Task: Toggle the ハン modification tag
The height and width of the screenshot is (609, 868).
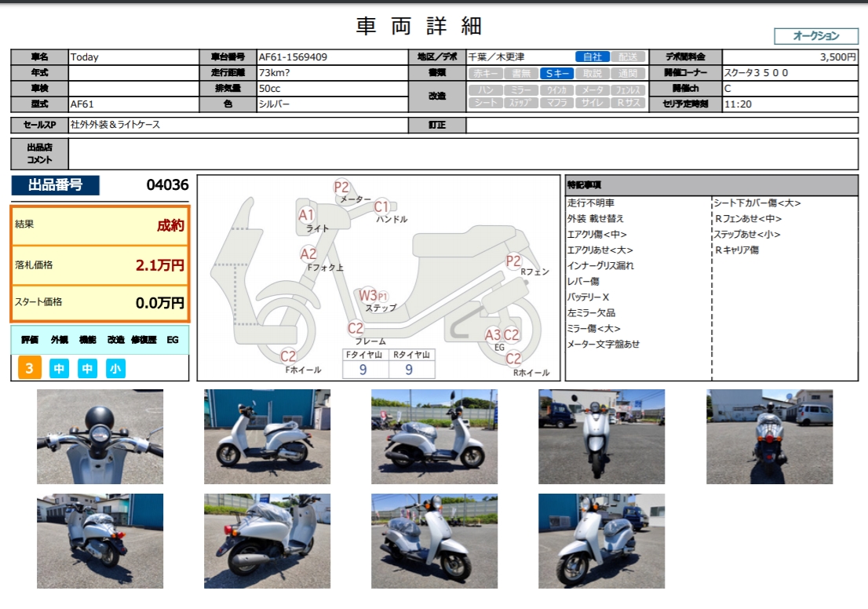Action: tap(486, 89)
